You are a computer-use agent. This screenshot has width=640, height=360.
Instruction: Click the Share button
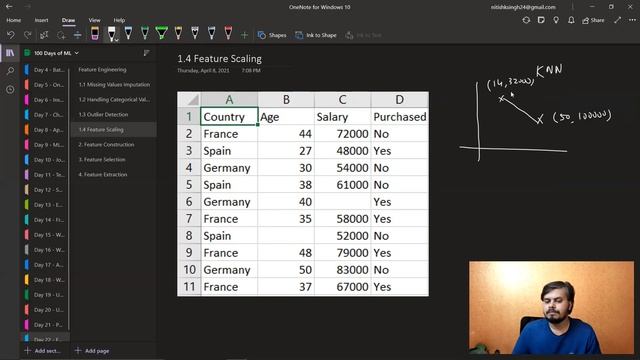point(593,20)
